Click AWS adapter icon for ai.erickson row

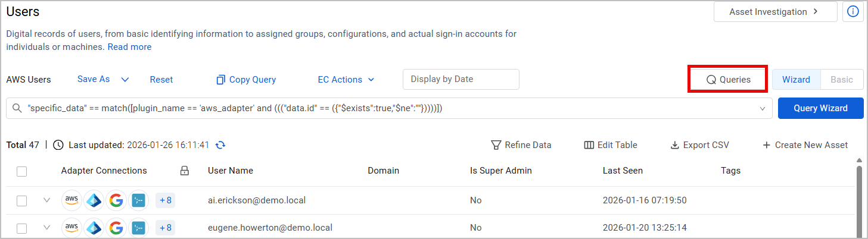[72, 200]
